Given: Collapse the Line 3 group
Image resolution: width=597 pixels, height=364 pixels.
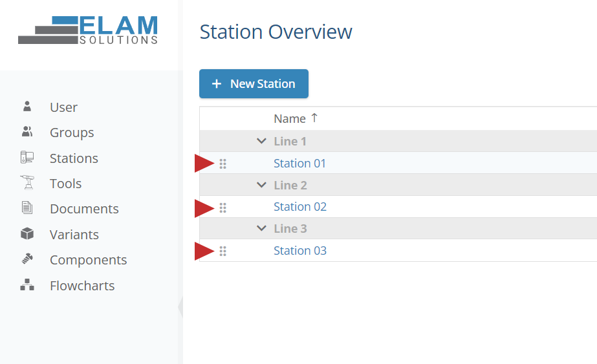Looking at the screenshot, I should (x=261, y=228).
